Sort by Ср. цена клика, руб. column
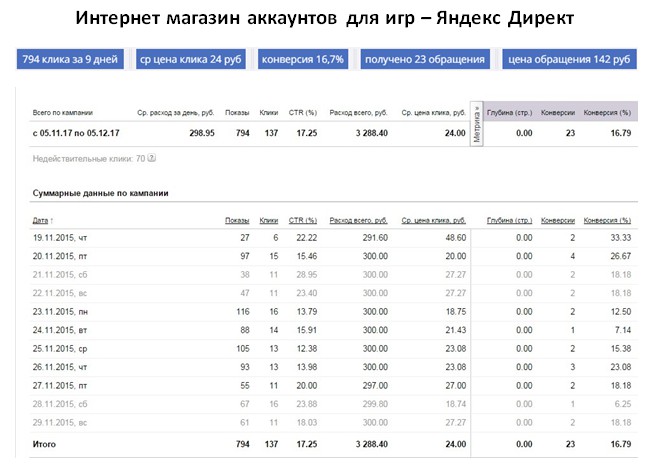Screen dimensions: 663x465 [433, 220]
